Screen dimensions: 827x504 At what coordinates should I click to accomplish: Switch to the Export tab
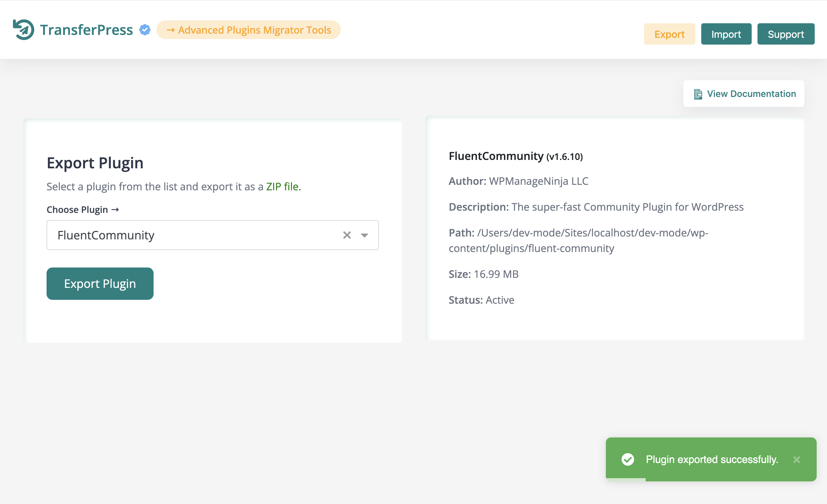pos(669,34)
